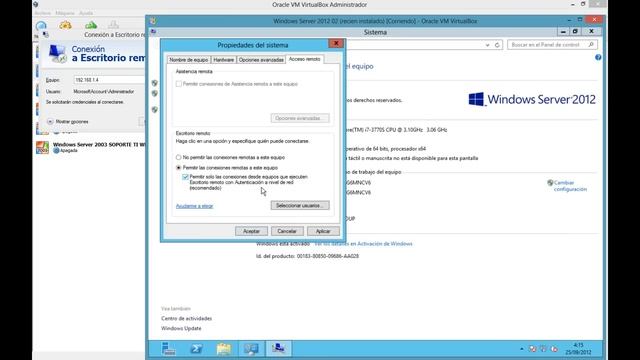Select No permitir las conexiones remotas radio button

point(178,157)
